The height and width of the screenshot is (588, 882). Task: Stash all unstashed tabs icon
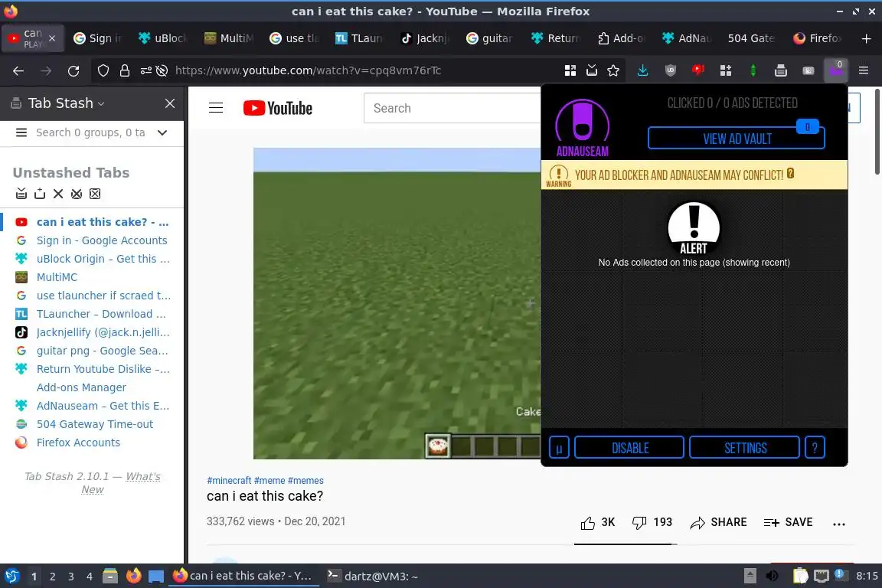pyautogui.click(x=21, y=194)
